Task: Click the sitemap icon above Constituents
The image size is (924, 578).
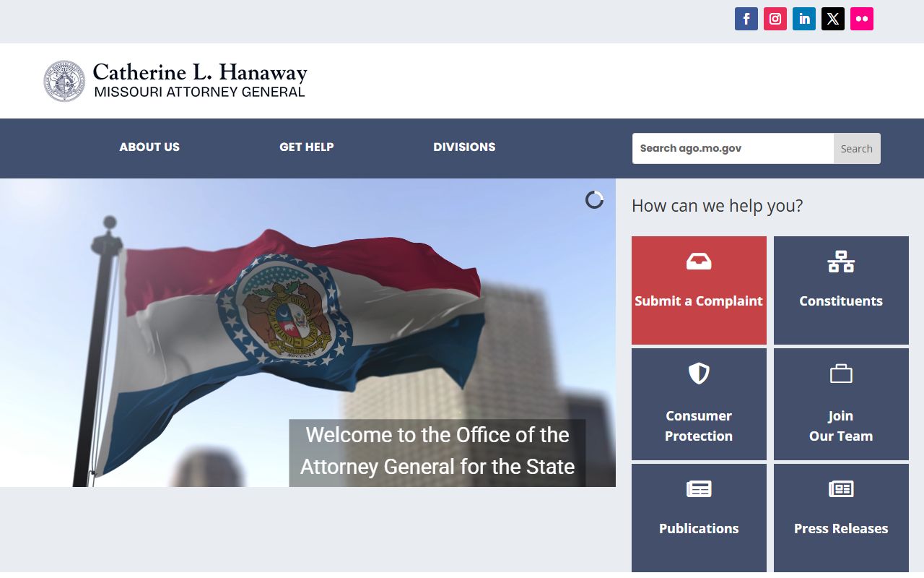Action: point(841,262)
